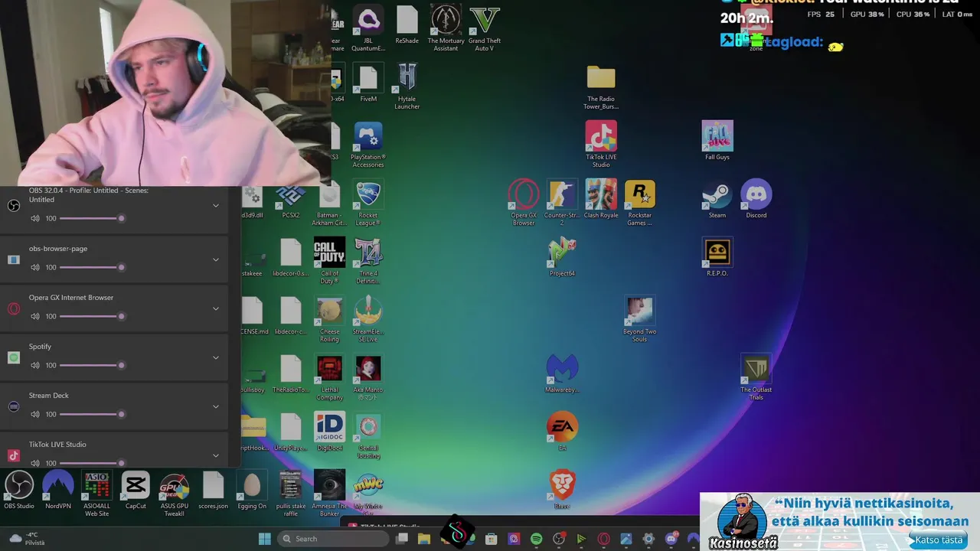Mute Spotify in volume mixer
Image resolution: width=980 pixels, height=551 pixels.
click(x=35, y=366)
